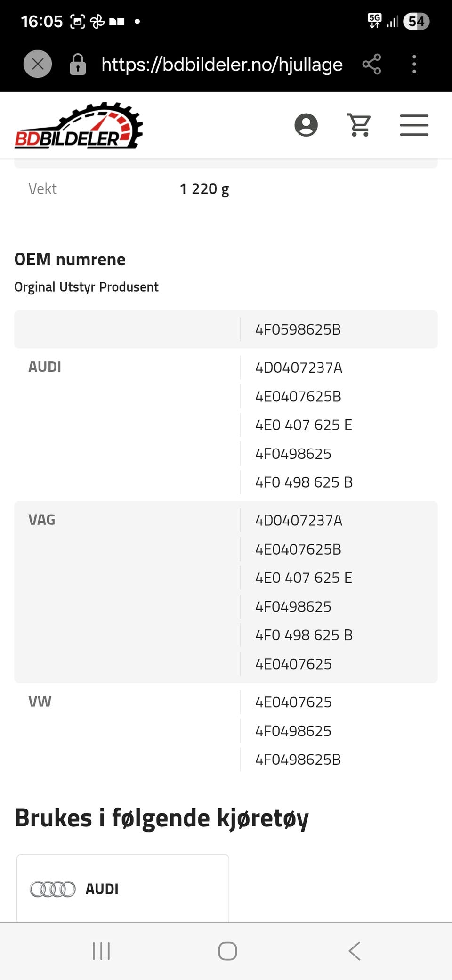The image size is (452, 980).
Task: Tap the VW number 4F0498625B
Action: 298,759
